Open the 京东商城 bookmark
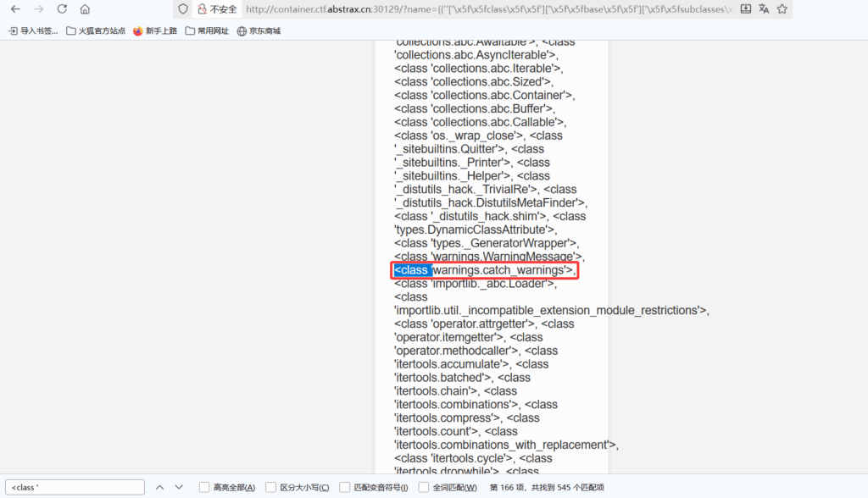This screenshot has width=868, height=498. 259,31
